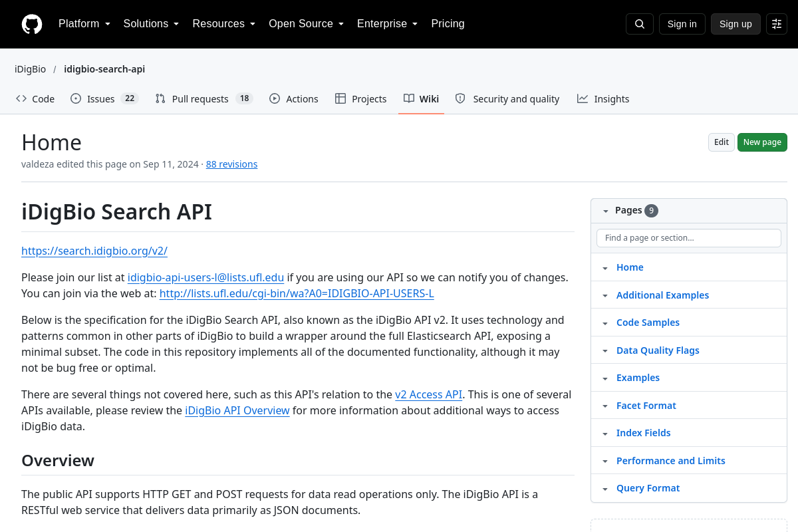
Task: Open the Additional Examples wiki page
Action: [662, 295]
